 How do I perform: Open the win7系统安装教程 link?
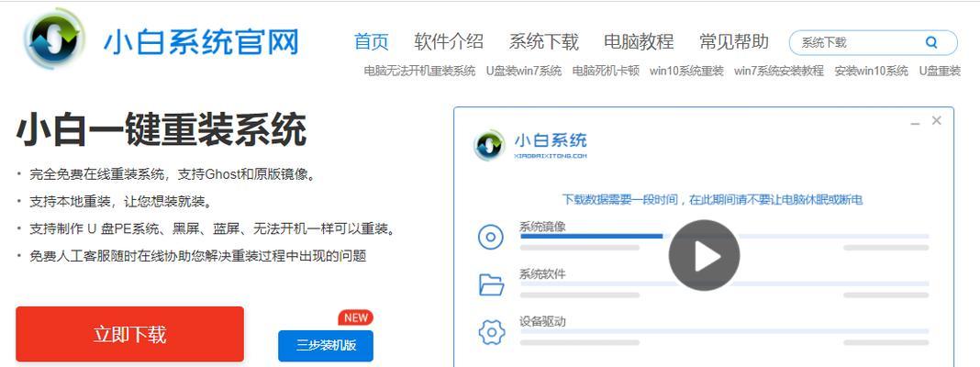coord(779,72)
